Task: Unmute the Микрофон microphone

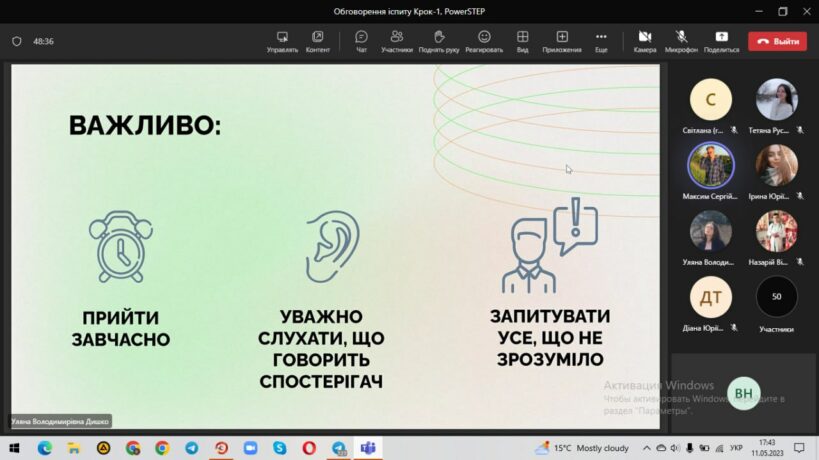Action: pyautogui.click(x=681, y=39)
